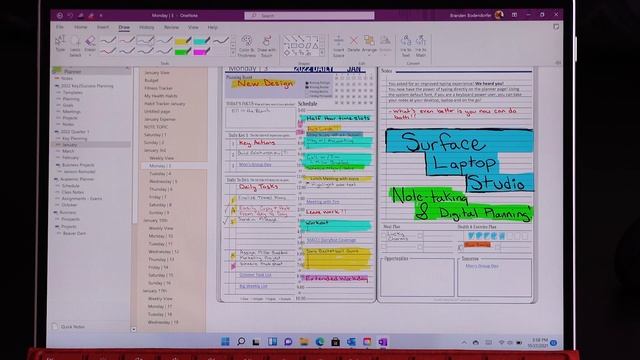Collapse the Academic Planner section group

[56, 179]
